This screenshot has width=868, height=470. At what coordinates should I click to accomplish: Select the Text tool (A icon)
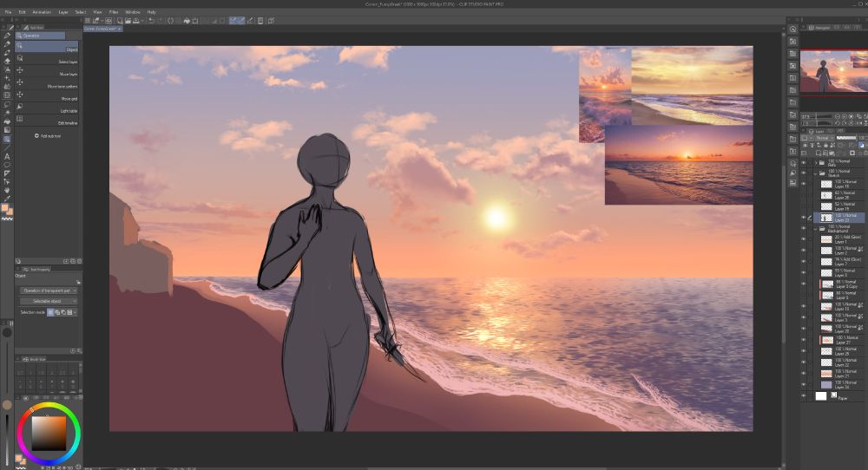click(7, 156)
